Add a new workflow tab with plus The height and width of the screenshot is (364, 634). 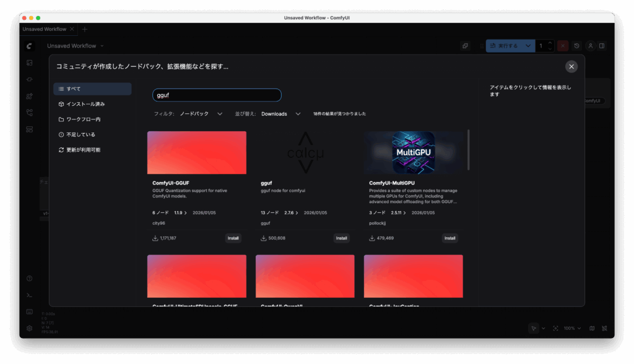(x=85, y=29)
